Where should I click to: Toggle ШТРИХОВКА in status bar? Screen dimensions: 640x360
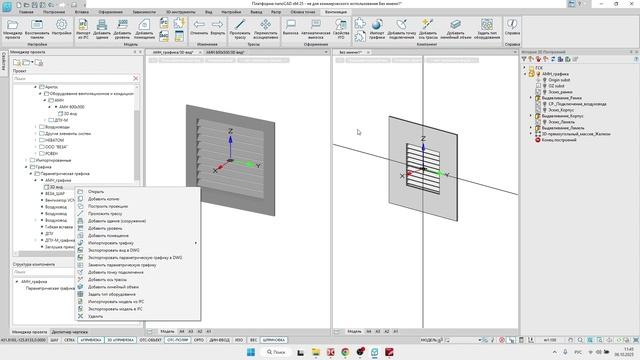pos(274,340)
